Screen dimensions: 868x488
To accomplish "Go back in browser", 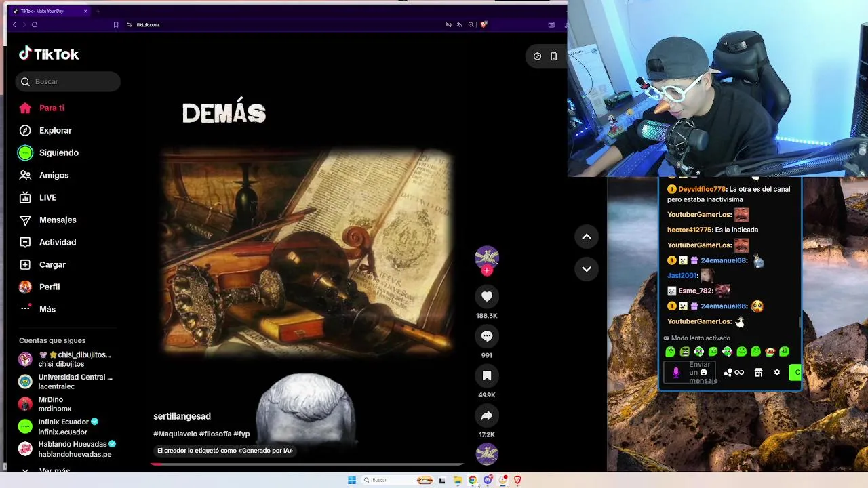I will (x=14, y=24).
